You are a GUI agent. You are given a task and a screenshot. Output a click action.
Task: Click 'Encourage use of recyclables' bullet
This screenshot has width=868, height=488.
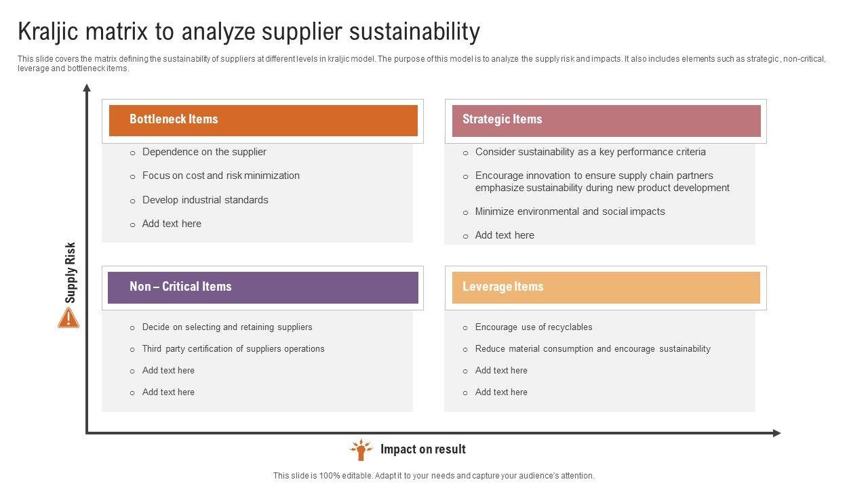534,327
